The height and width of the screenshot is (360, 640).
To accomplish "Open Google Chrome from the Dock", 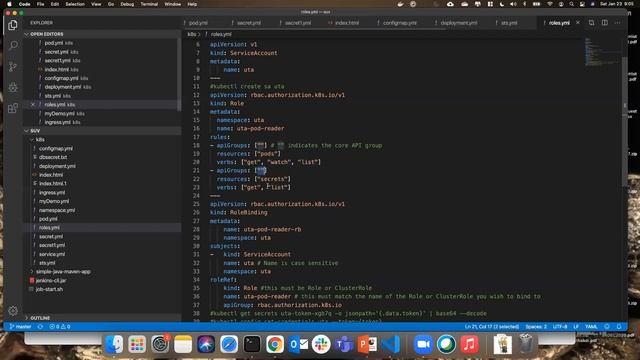I will click(275, 344).
